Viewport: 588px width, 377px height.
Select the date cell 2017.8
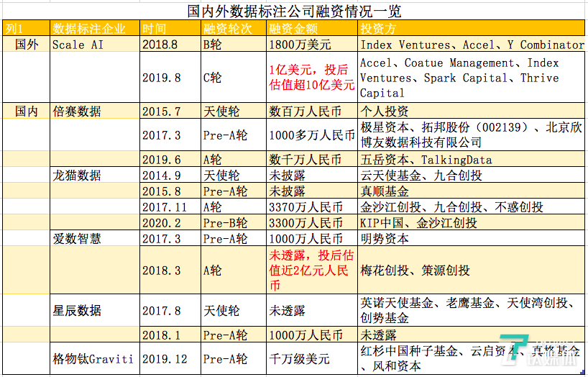coord(170,310)
